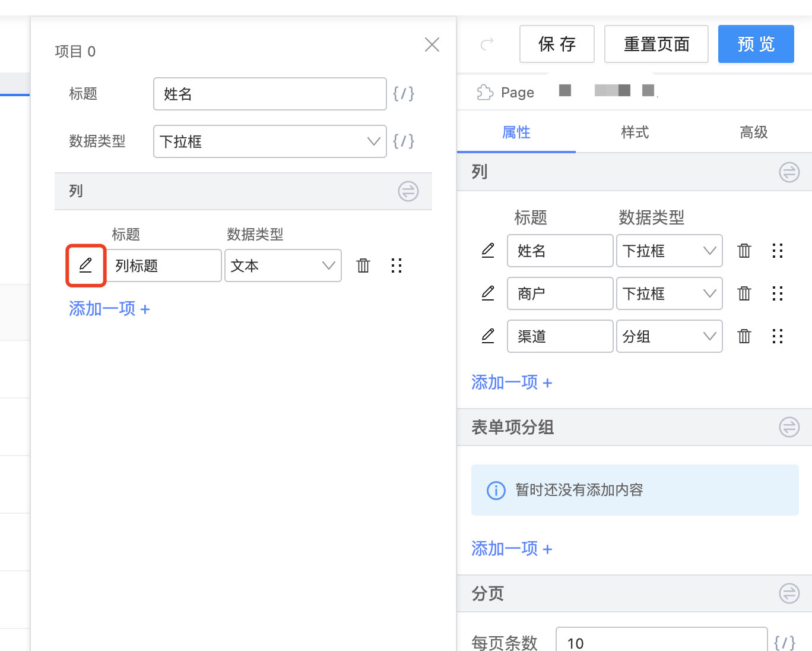Click the 列标题 text input
This screenshot has width=812, height=651.
[x=163, y=266]
